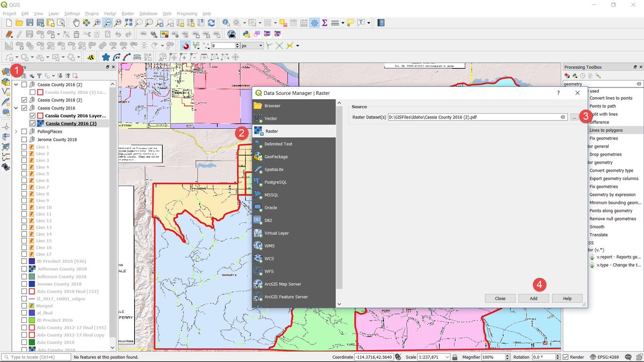Click clear search in Processing Toolbox
This screenshot has width=644, height=362.
coord(639,84)
